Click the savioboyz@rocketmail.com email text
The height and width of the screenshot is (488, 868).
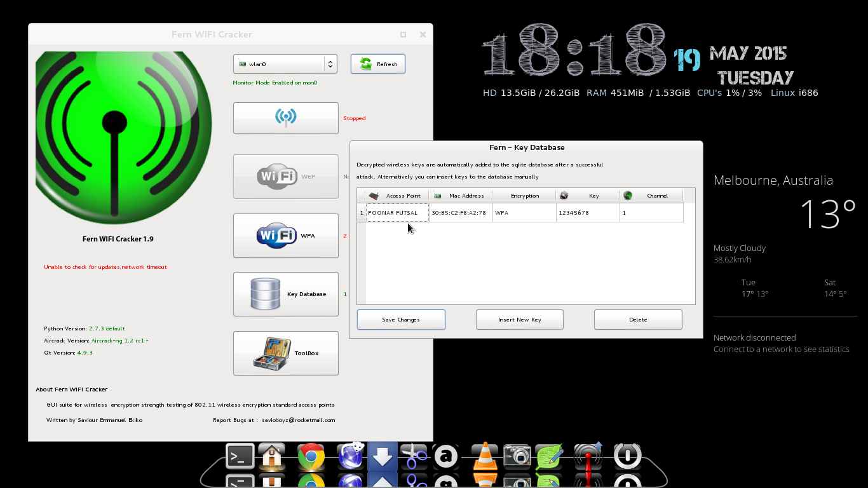click(299, 420)
